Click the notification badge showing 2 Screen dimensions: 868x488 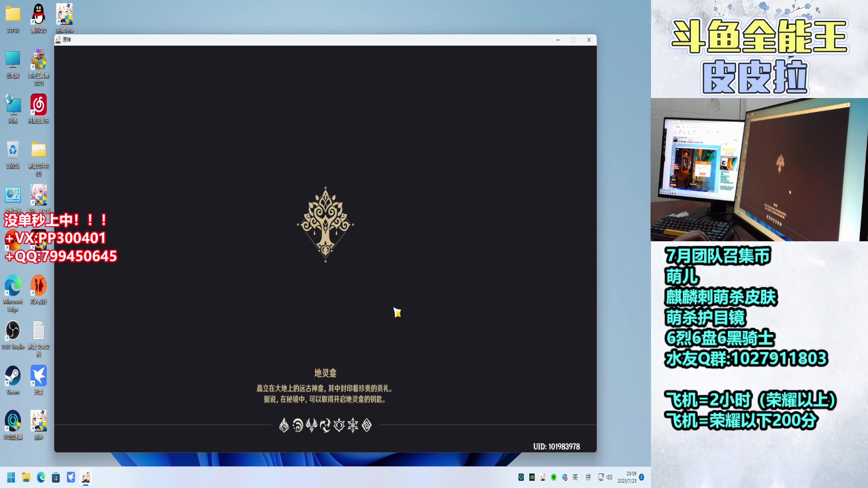[642, 477]
